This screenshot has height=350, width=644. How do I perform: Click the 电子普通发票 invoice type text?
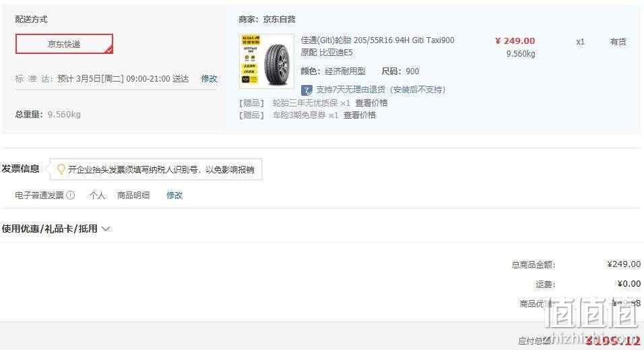click(40, 196)
